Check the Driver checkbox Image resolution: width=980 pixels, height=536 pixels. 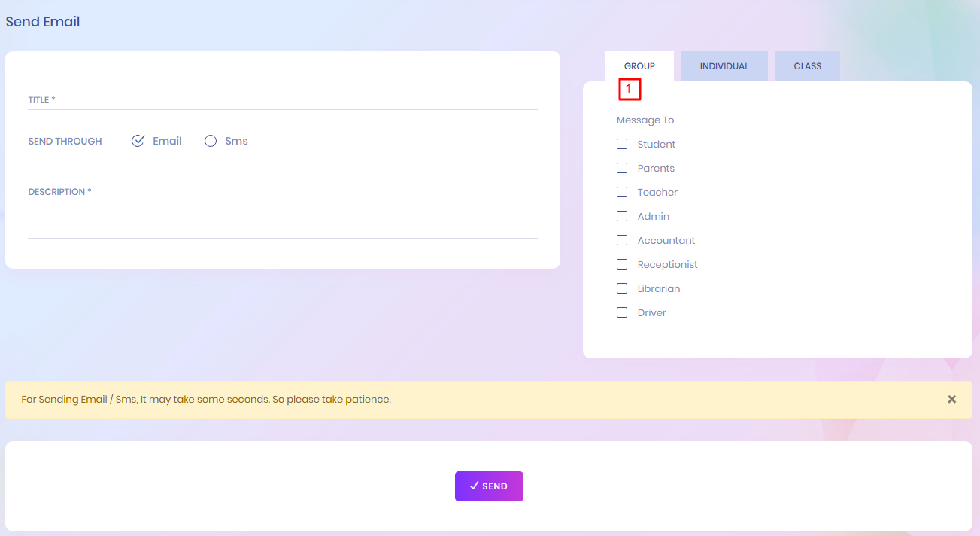(x=622, y=312)
